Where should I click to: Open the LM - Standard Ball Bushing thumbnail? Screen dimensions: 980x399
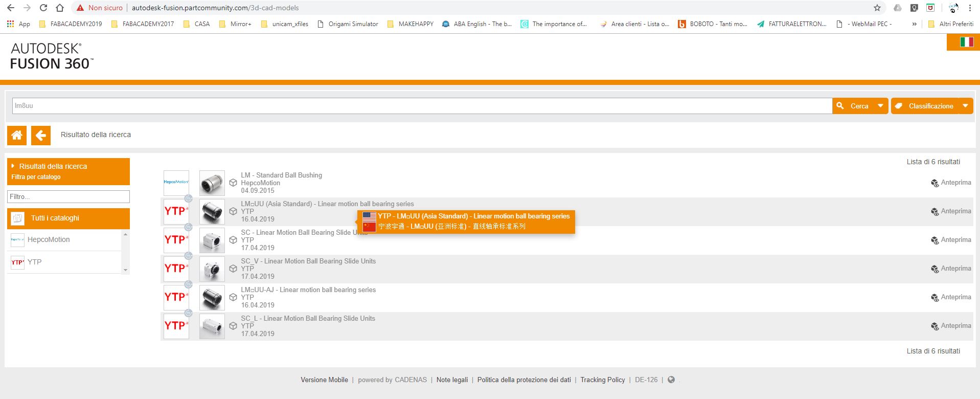click(212, 183)
